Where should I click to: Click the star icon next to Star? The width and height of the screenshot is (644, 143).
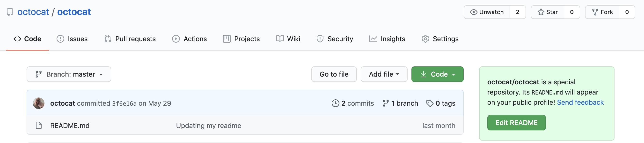pyautogui.click(x=541, y=12)
